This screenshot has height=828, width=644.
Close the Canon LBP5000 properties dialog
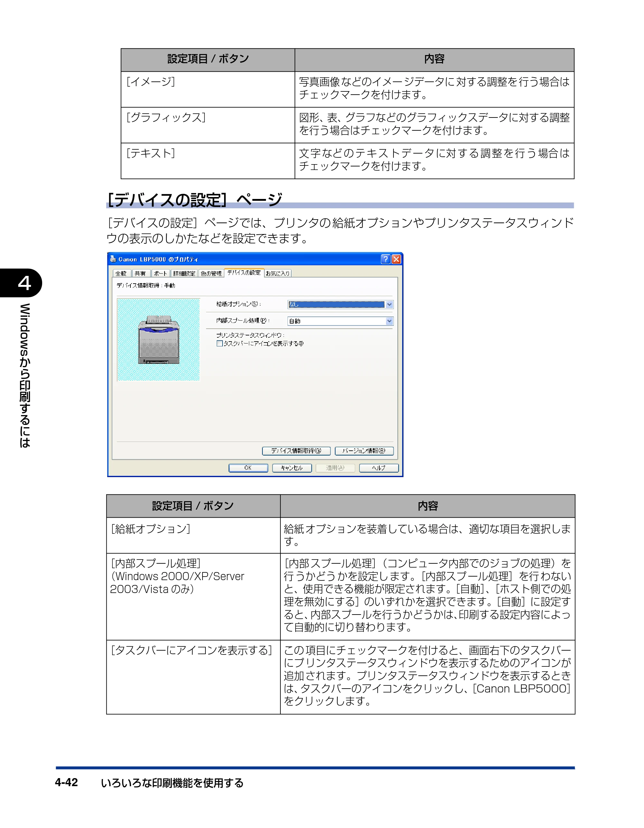pos(396,259)
